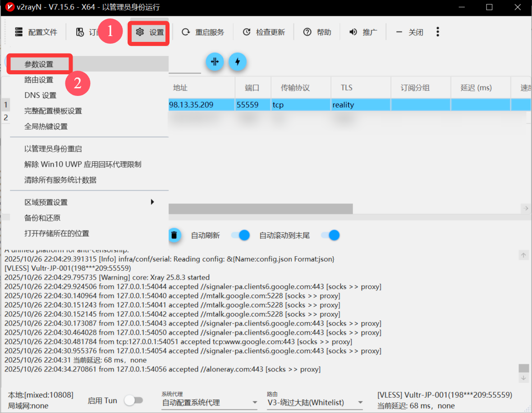Viewport: 532px width, 413px height.
Task: Click the 关闭 toolbar button
Action: (410, 32)
